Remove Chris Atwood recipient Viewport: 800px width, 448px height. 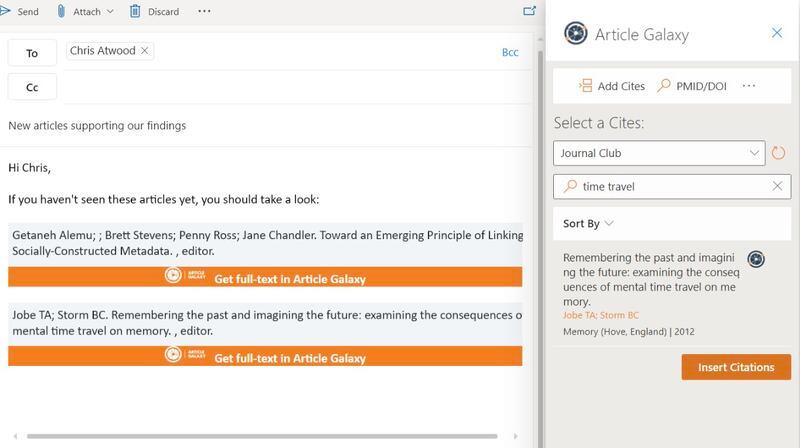click(x=145, y=51)
